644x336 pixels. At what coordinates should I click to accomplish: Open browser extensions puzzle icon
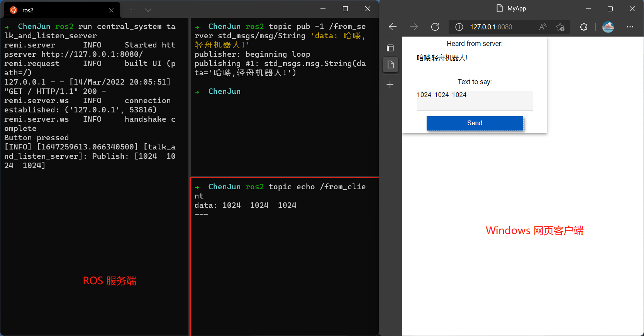(x=584, y=27)
